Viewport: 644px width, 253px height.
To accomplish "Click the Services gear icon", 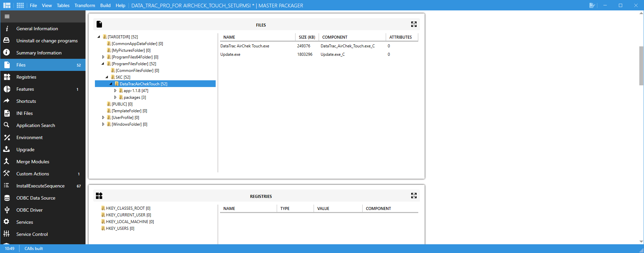I will click(x=7, y=222).
